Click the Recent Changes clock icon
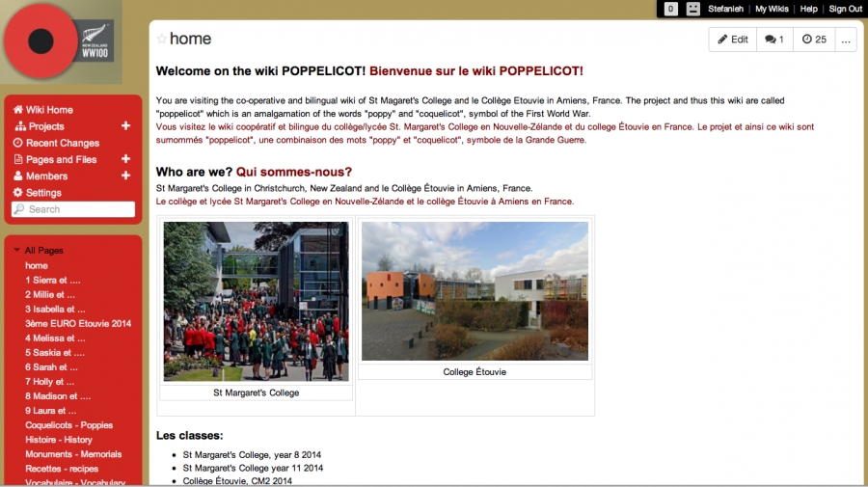868x487 pixels. tap(17, 143)
